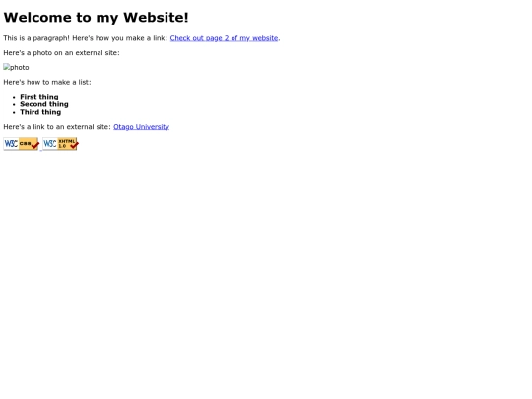Screen dimensions: 532x399
Task: Select the 'Third thing' list item
Action: (x=40, y=112)
